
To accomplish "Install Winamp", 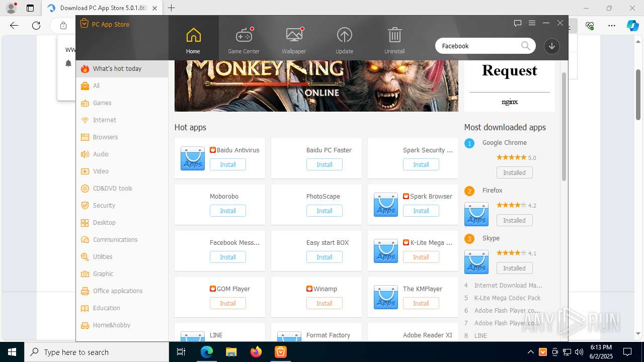I will [325, 303].
